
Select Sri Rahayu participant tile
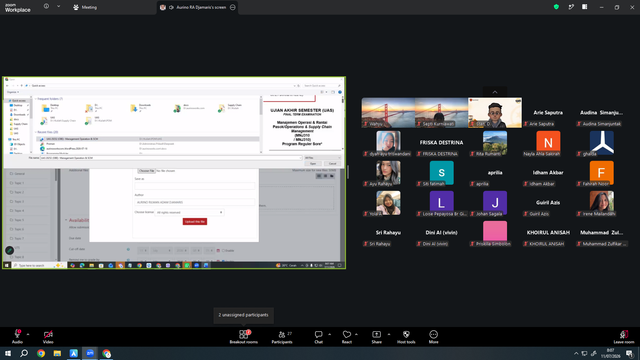pyautogui.click(x=388, y=233)
